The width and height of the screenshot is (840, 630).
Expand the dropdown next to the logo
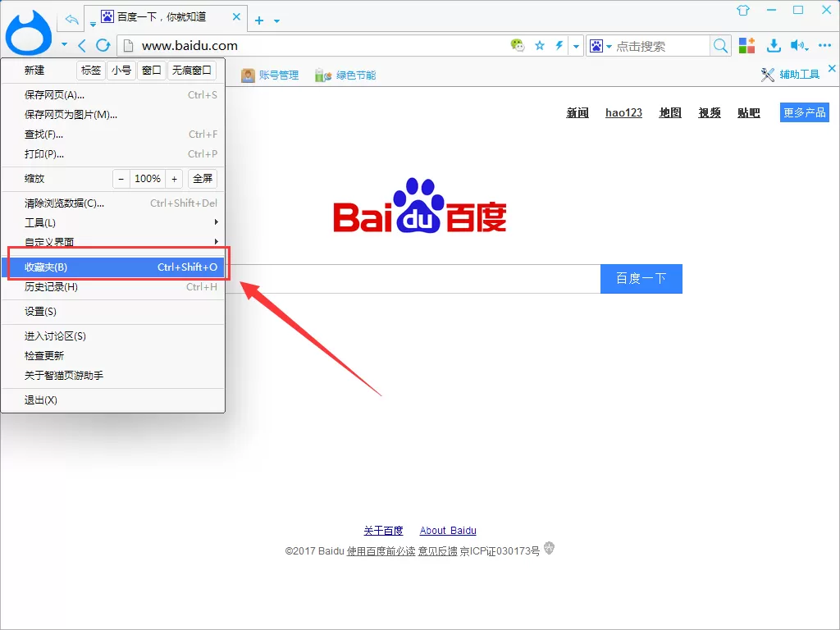(64, 44)
